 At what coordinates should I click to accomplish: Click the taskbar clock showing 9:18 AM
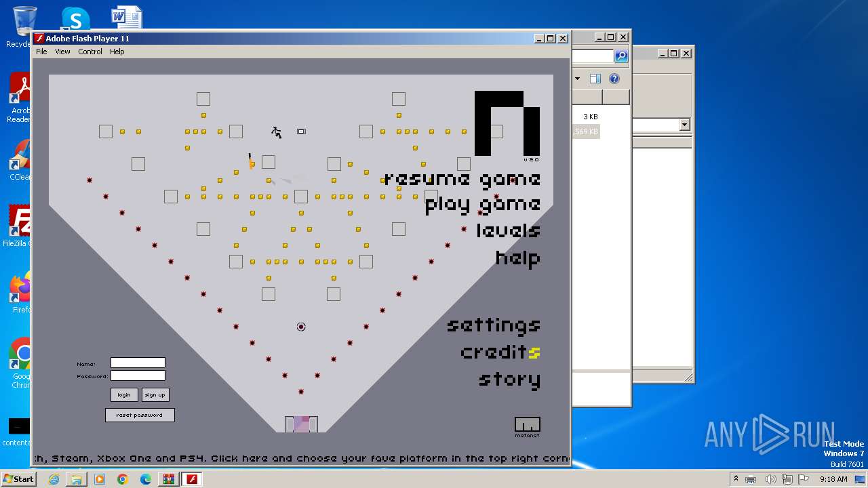click(833, 479)
